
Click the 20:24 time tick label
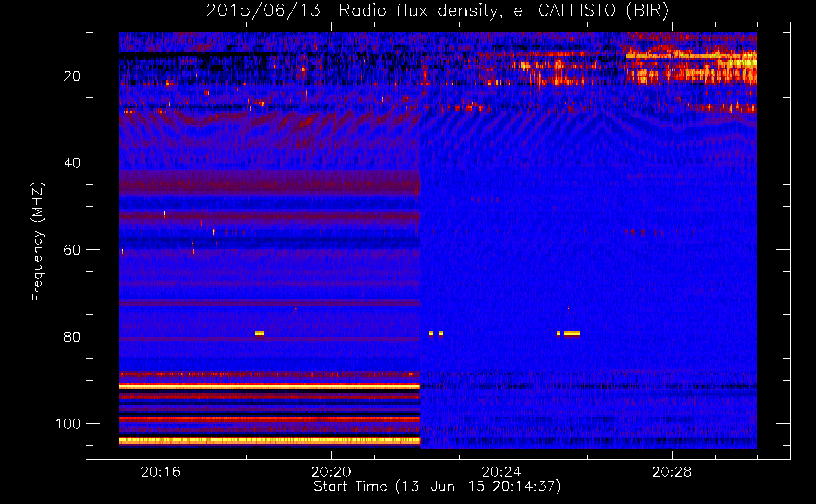pos(501,472)
